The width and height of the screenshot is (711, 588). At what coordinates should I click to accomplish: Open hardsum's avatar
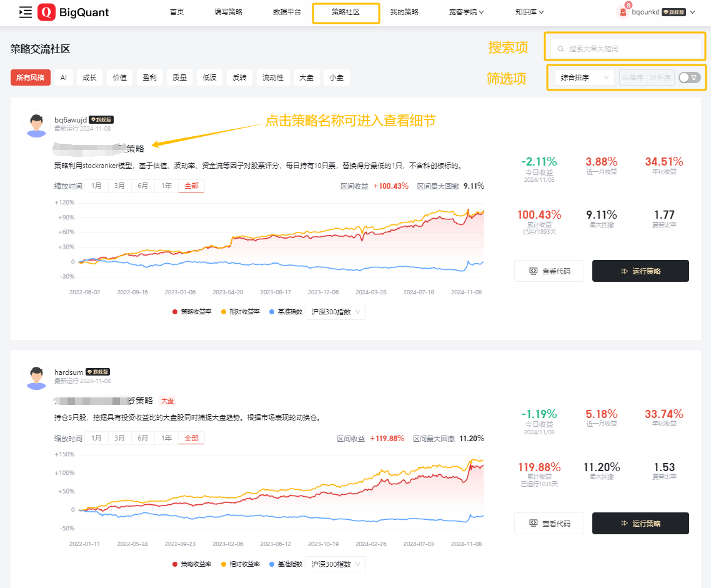click(x=36, y=376)
